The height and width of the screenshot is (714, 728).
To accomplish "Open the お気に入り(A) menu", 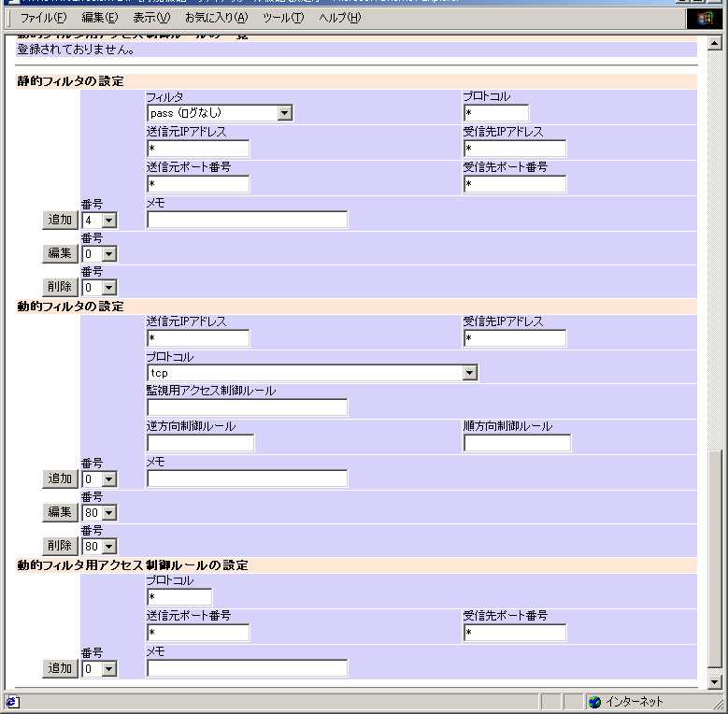I will point(216,18).
